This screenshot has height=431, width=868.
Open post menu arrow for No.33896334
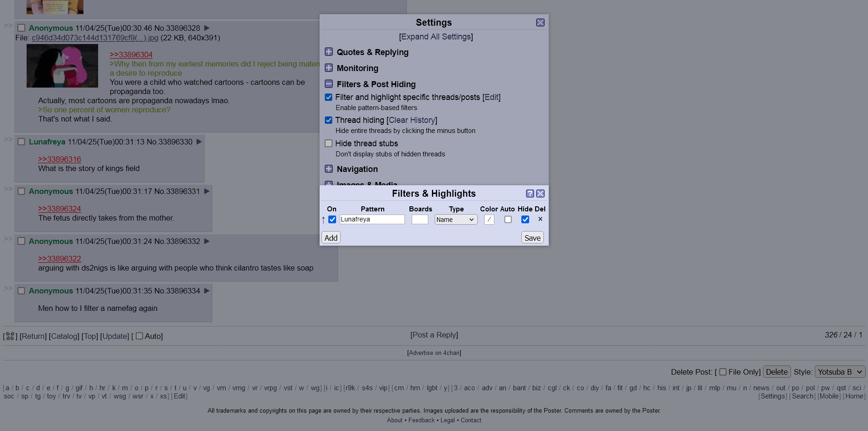click(x=207, y=291)
